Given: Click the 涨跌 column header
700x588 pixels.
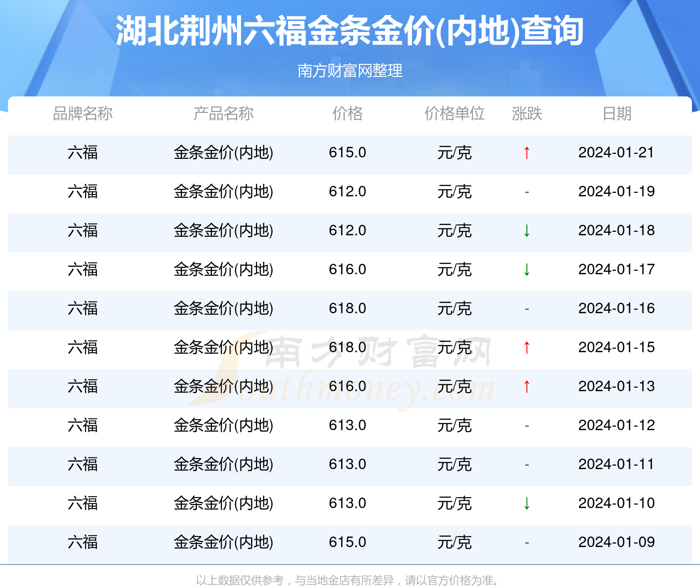Looking at the screenshot, I should coord(527,113).
